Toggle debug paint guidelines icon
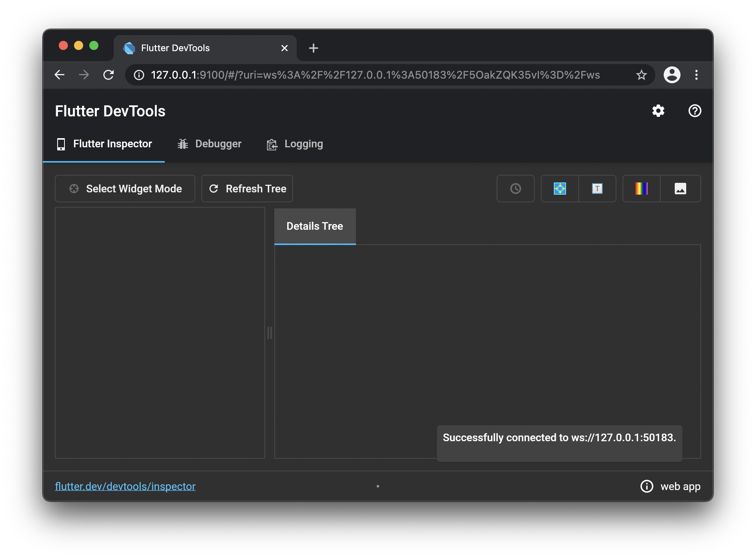This screenshot has height=558, width=756. [x=560, y=189]
